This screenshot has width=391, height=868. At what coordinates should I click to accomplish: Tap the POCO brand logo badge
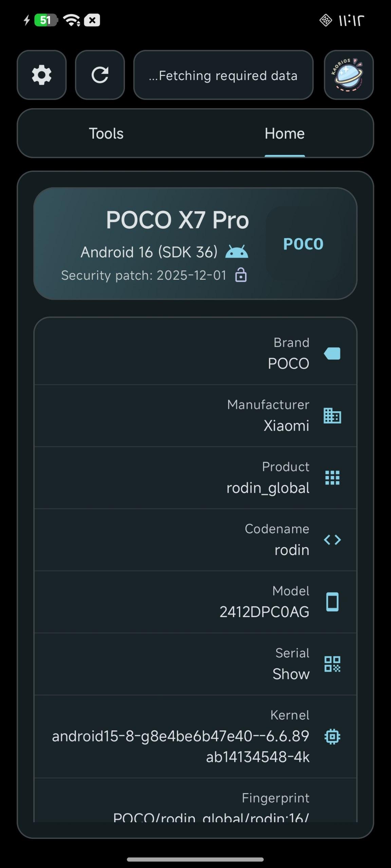click(x=303, y=244)
